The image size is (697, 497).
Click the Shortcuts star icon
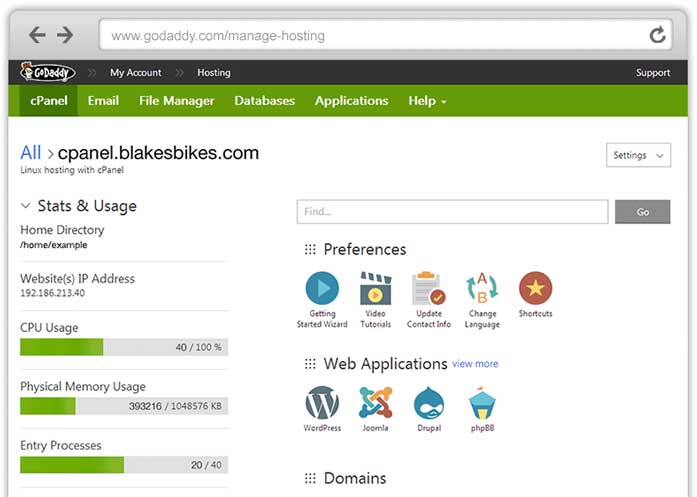535,289
